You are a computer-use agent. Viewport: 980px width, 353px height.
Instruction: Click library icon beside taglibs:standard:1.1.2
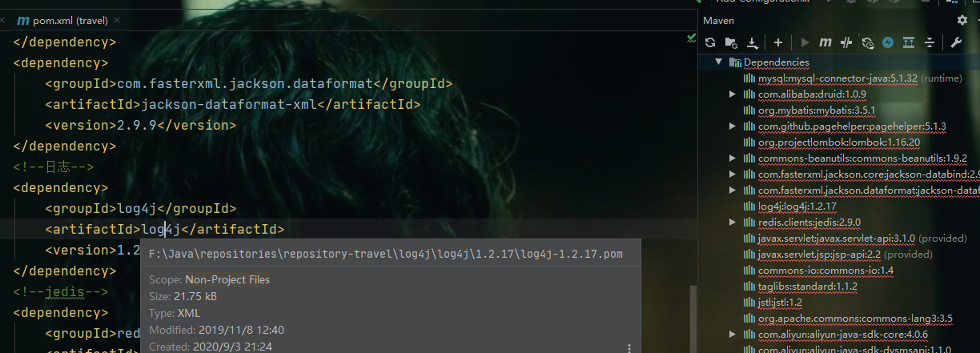(750, 286)
